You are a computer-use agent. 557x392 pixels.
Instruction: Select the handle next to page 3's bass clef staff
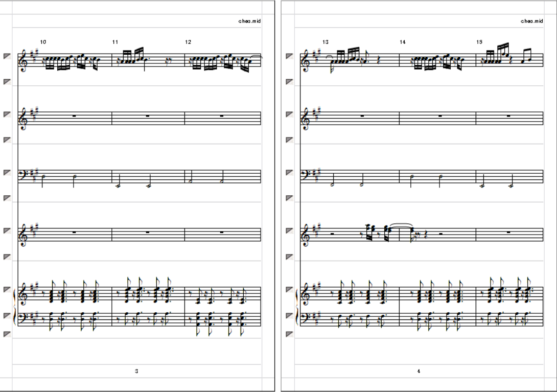7,172
